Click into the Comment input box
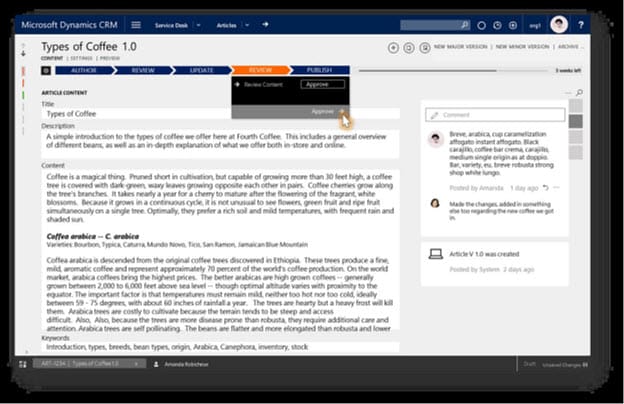Screen dimensions: 624x404 point(495,115)
